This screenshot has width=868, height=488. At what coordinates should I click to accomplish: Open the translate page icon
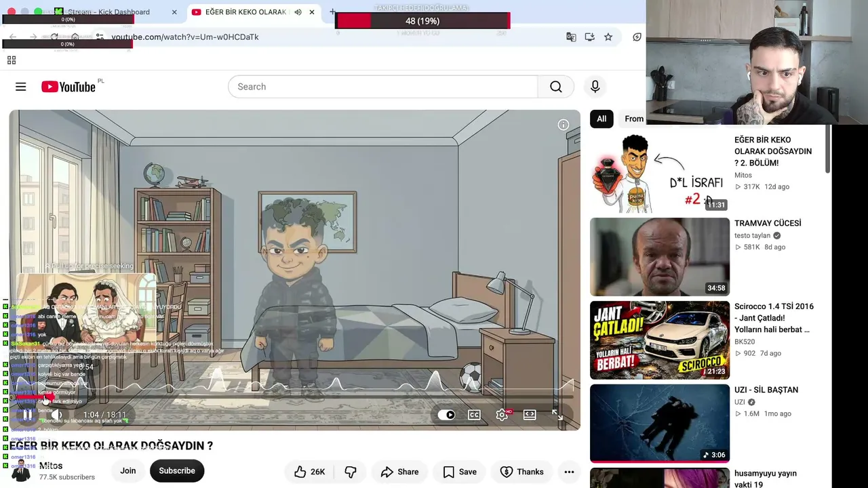pos(571,37)
